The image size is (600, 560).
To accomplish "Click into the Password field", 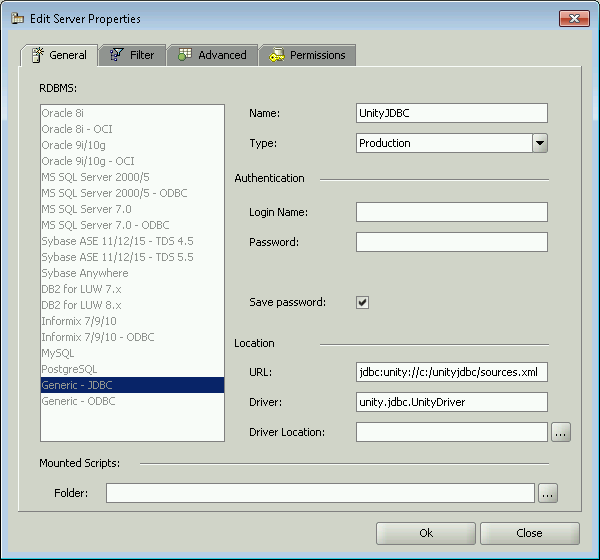I will (x=452, y=242).
